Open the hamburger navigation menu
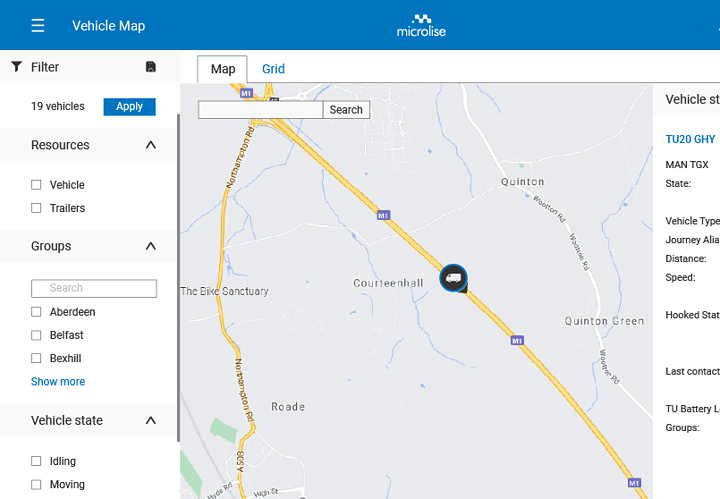 tap(38, 26)
